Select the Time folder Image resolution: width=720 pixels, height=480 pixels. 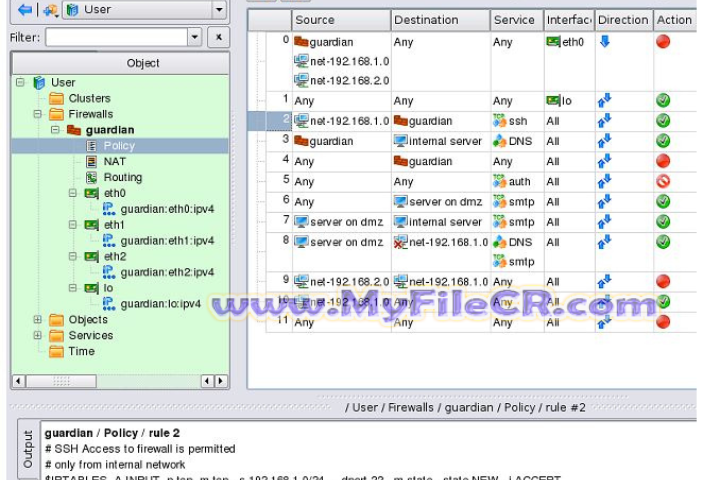click(x=81, y=351)
